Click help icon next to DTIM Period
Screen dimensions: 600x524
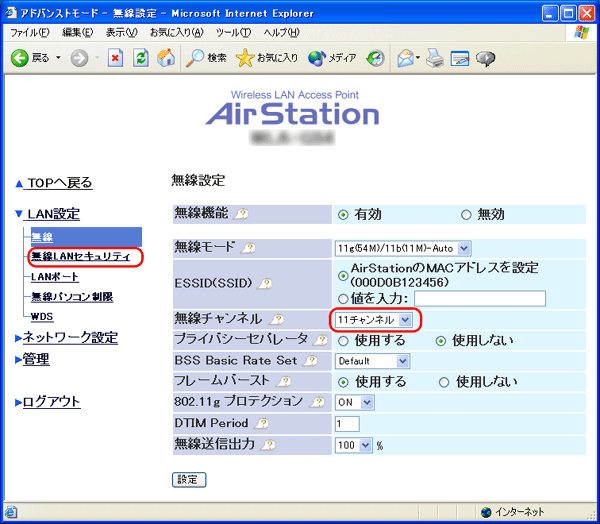pos(261,423)
